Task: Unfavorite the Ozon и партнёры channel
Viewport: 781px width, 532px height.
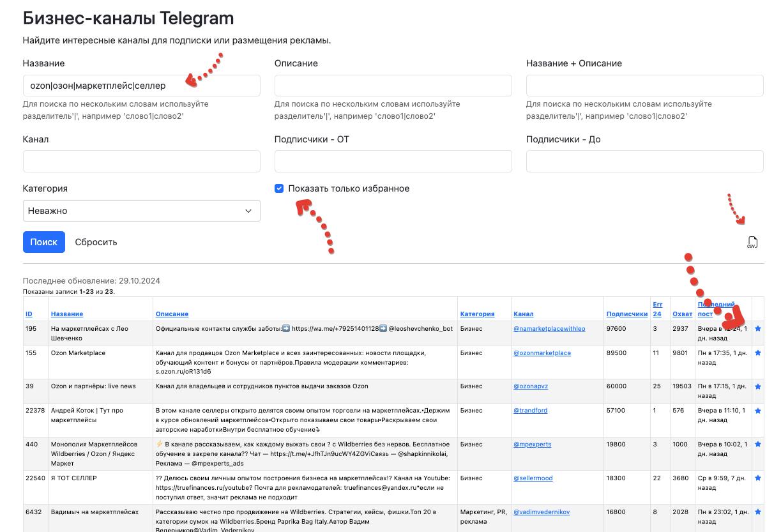Action: [x=758, y=386]
